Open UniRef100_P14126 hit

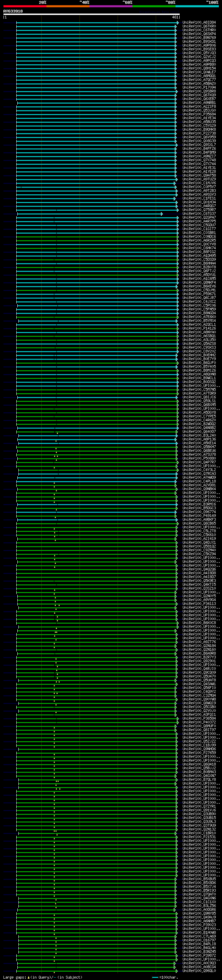(199, 328)
